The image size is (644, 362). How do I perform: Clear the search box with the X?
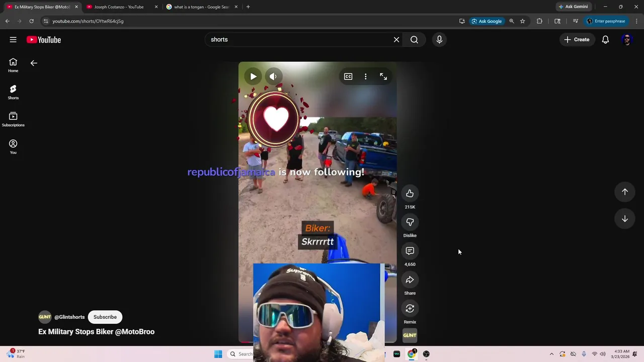coord(396,40)
